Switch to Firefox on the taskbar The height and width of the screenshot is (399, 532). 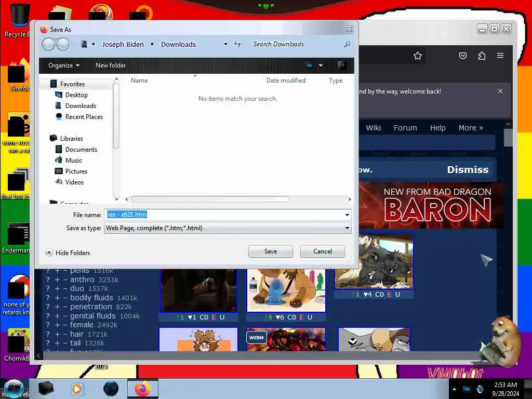143,389
